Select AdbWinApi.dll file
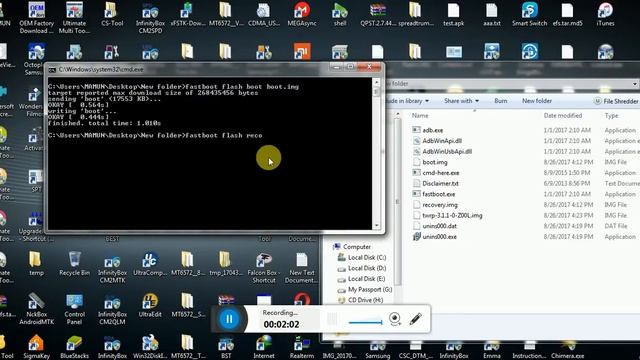The image size is (640, 360). tap(442, 141)
